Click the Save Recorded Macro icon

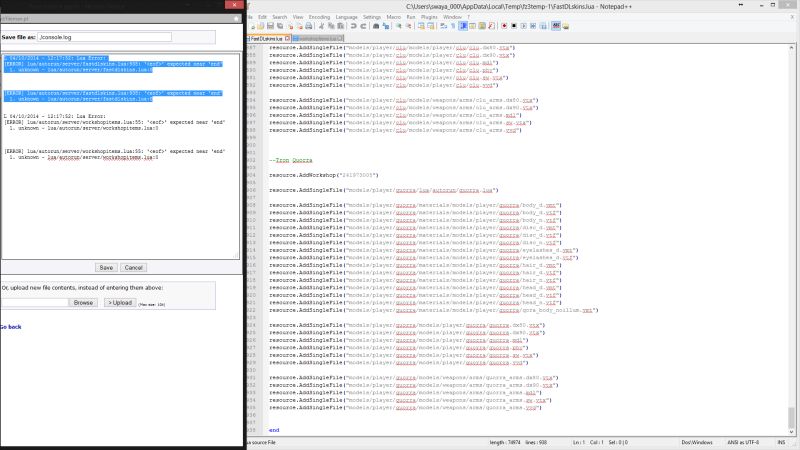[x=543, y=26]
